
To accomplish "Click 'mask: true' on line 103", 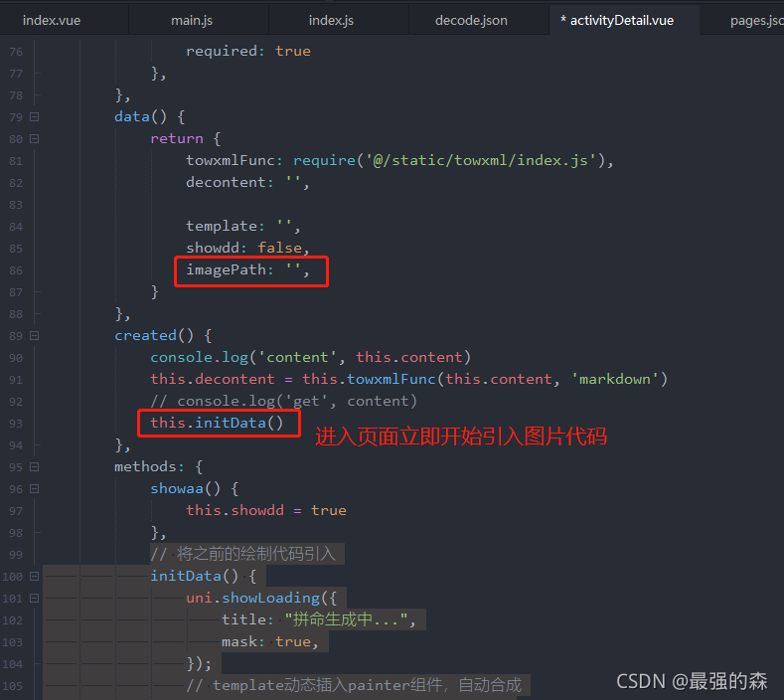I will [266, 642].
